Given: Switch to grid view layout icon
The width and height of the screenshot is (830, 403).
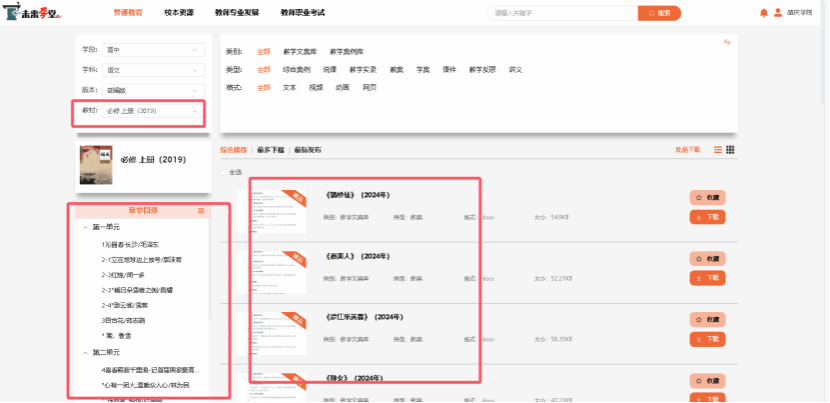Looking at the screenshot, I should tap(731, 149).
